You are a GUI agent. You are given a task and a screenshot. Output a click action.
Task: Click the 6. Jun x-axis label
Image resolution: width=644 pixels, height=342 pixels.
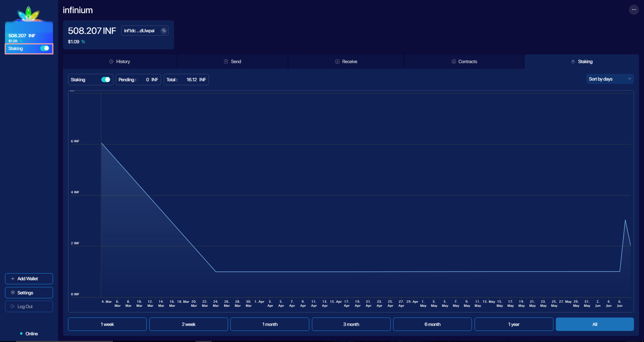620,303
